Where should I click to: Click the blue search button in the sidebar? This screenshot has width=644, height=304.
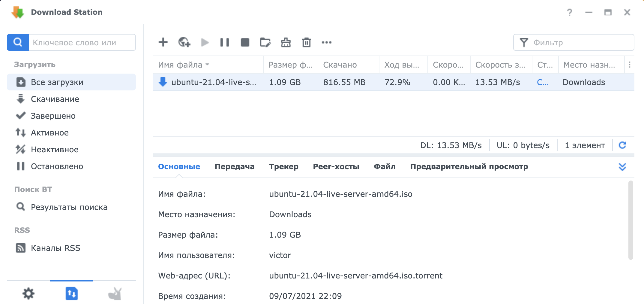18,42
